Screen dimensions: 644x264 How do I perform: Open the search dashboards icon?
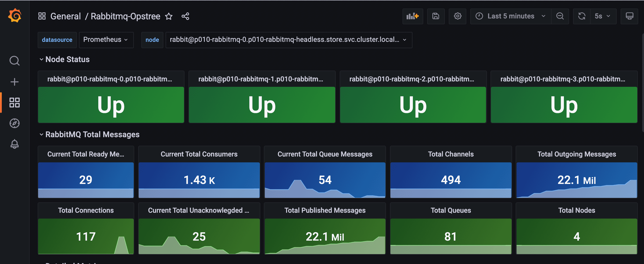(x=15, y=61)
